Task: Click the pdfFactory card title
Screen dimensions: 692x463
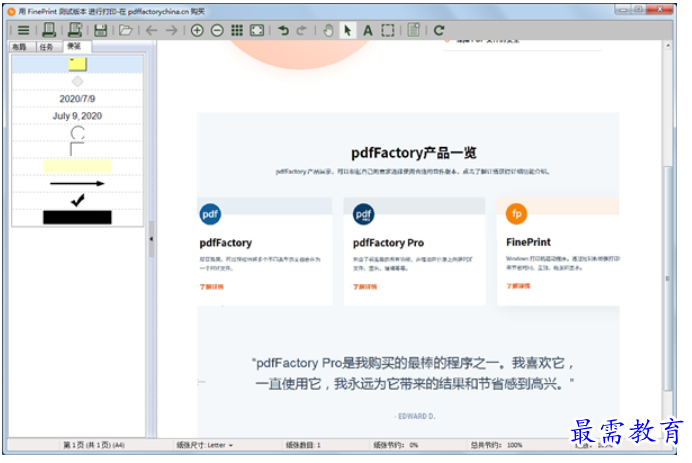Action: (226, 243)
